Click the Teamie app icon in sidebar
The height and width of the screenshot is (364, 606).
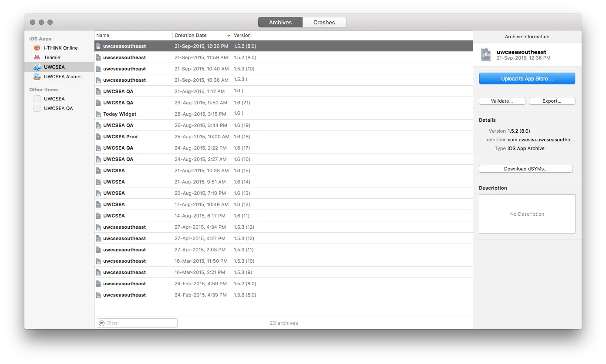[x=37, y=57]
